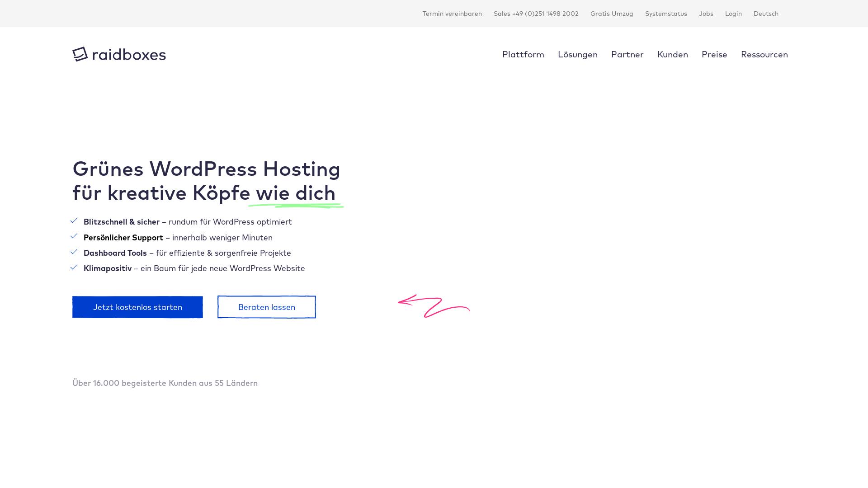The width and height of the screenshot is (868, 488).
Task: Click Jetzt kostenlos starten button
Action: click(x=137, y=307)
